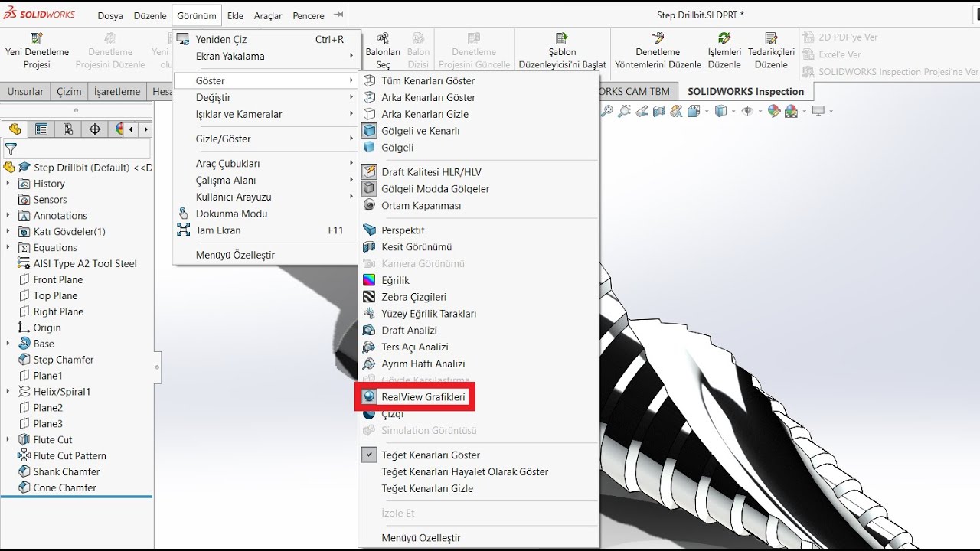Open ConfigurationManager tab icon
980x551 pixels.
pyautogui.click(x=68, y=129)
